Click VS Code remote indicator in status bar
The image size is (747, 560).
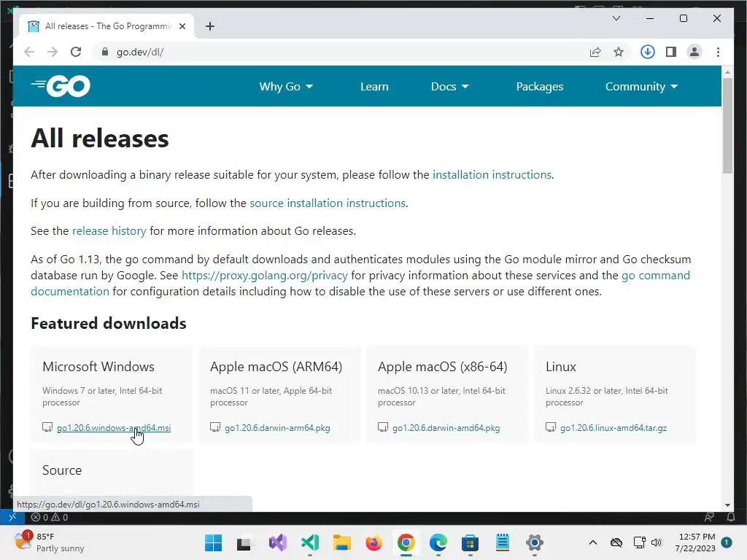(x=12, y=517)
